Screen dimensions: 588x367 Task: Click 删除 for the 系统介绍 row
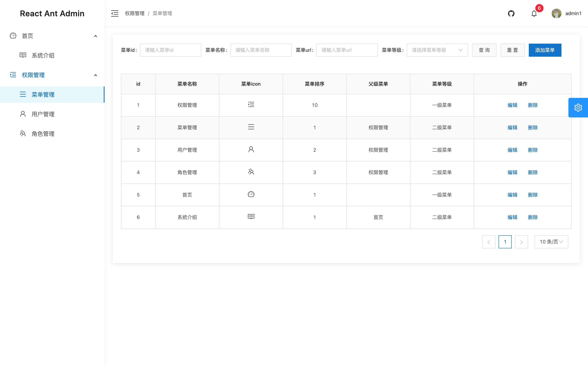(533, 217)
